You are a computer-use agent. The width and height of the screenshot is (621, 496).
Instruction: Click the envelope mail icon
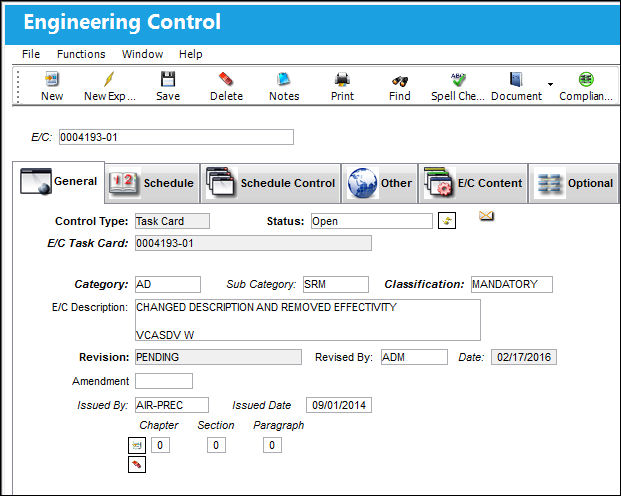coord(486,216)
